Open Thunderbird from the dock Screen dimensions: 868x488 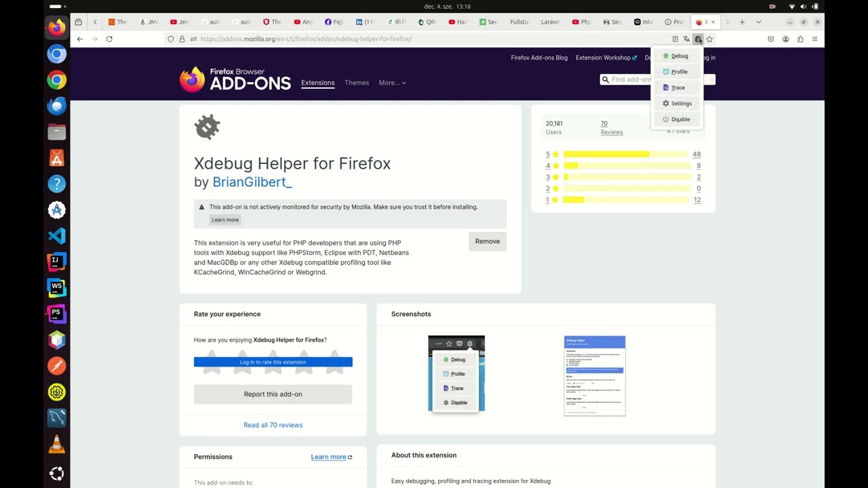point(57,106)
